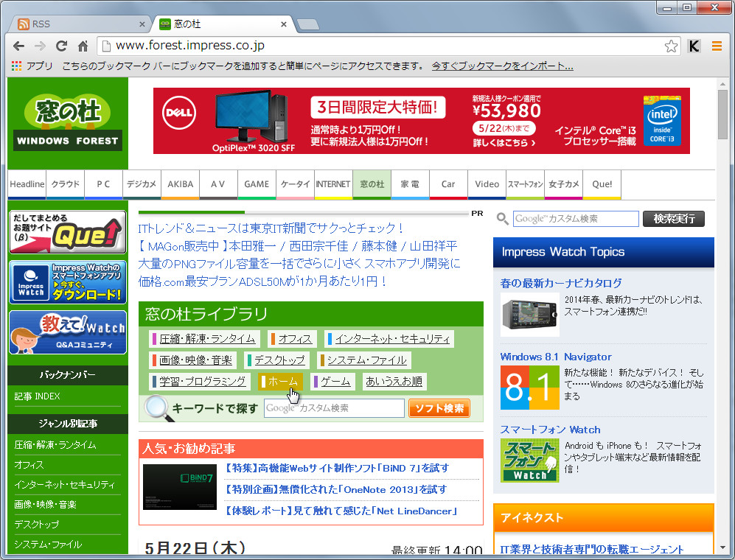
Task: Click the browser Forward arrow
Action: (41, 46)
